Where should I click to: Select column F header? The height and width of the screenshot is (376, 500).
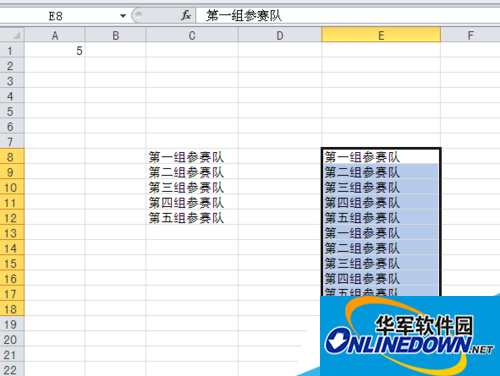pos(470,35)
